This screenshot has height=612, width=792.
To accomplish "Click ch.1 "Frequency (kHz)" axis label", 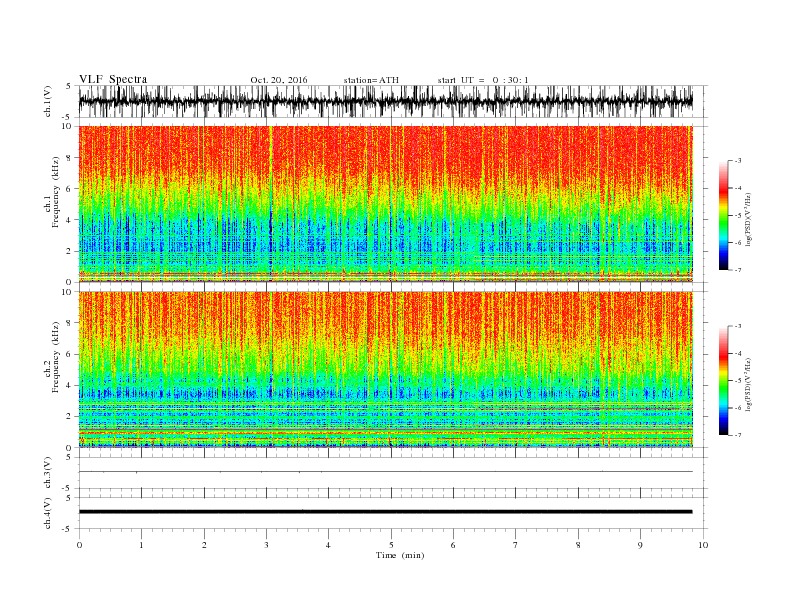I will [55, 192].
